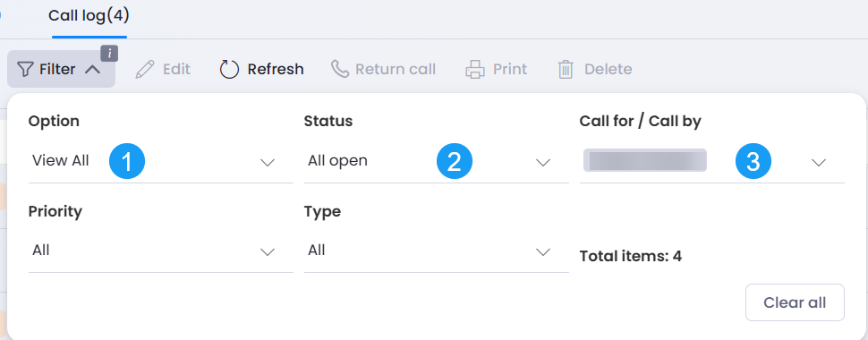Switch to the Call log(4) tab
868x340 pixels.
coord(89,16)
